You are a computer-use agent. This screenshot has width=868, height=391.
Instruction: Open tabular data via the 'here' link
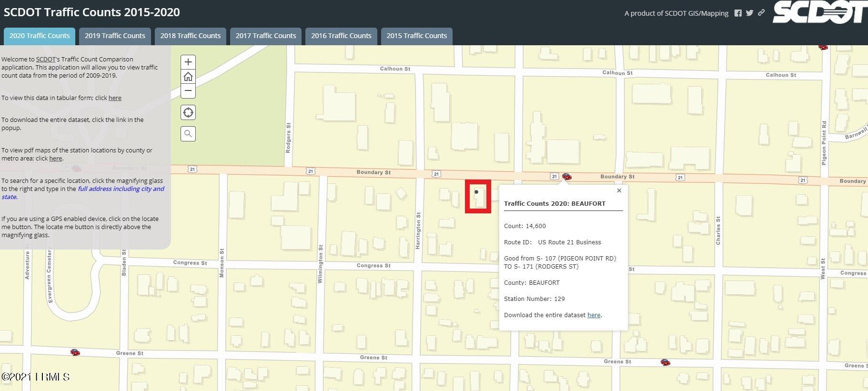[x=115, y=98]
